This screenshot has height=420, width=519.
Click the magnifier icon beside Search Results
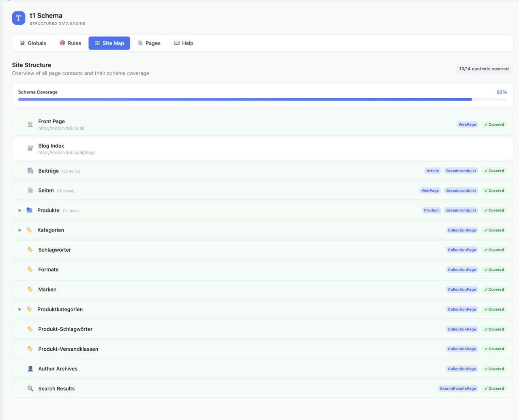[30, 388]
